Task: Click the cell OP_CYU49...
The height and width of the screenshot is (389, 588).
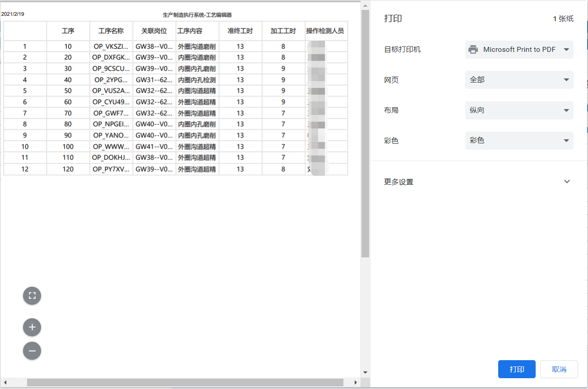Action: tap(111, 102)
